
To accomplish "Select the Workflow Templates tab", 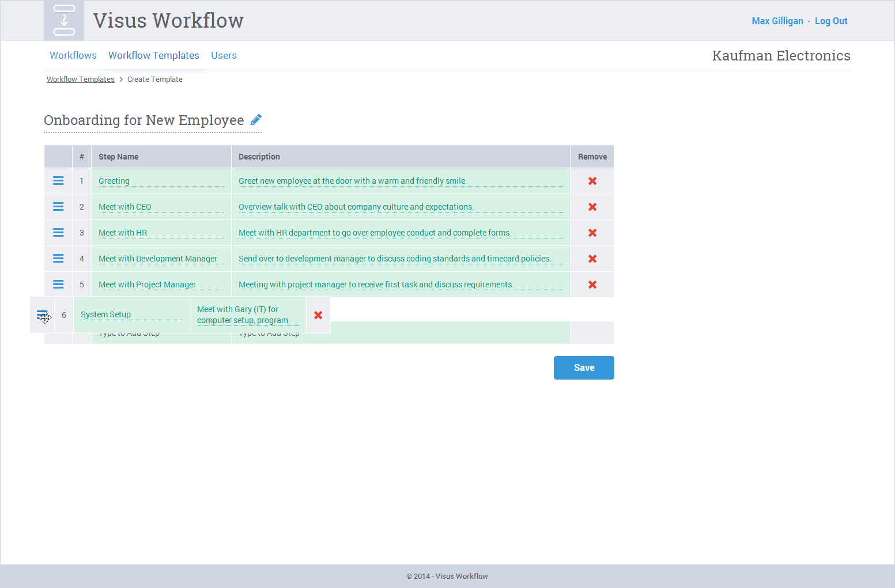I will pos(154,55).
